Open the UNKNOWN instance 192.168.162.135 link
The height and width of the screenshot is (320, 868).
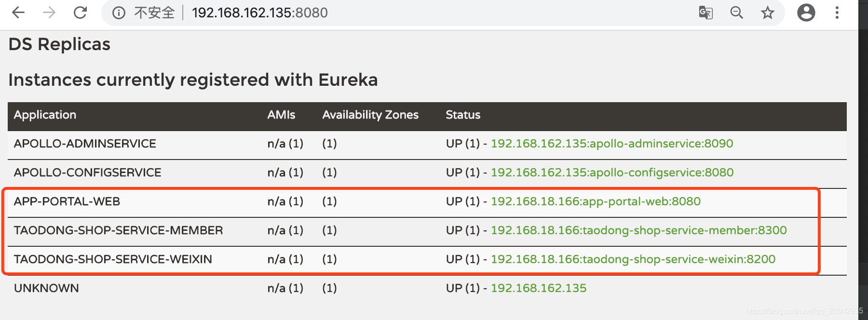[x=538, y=288]
